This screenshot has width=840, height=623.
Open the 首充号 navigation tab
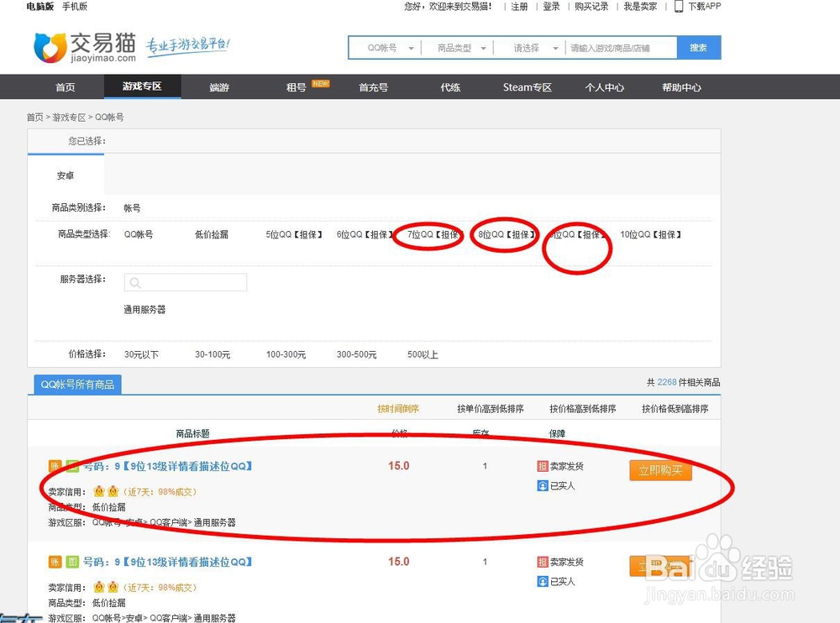click(x=374, y=86)
